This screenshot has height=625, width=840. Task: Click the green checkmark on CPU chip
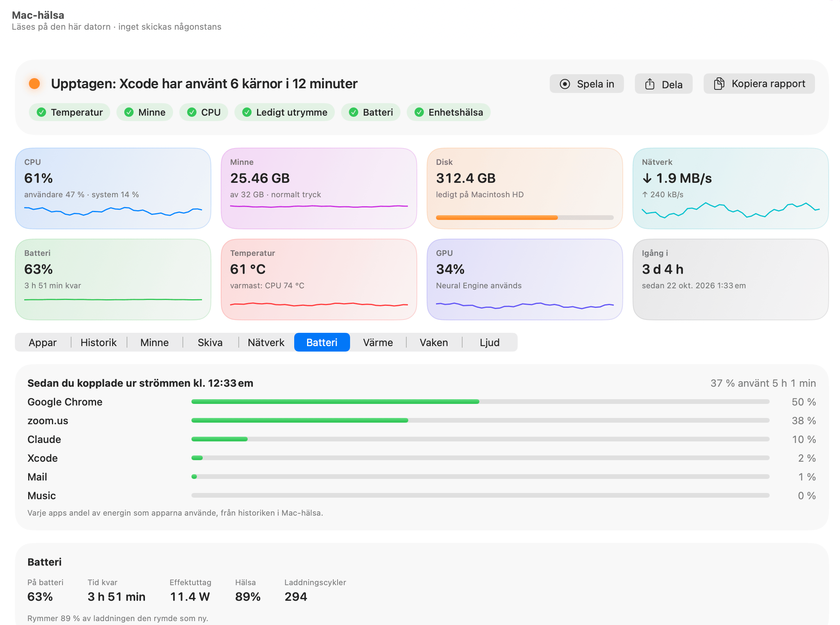coord(192,112)
